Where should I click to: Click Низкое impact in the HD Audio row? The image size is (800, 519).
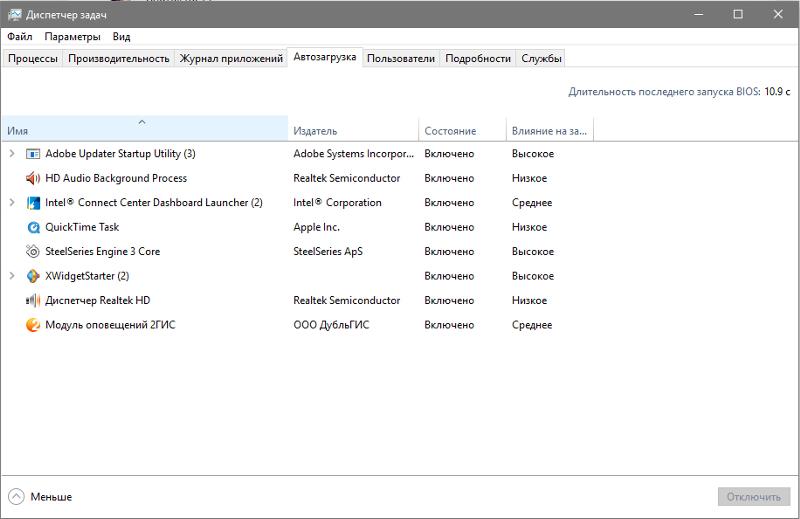pyautogui.click(x=529, y=178)
